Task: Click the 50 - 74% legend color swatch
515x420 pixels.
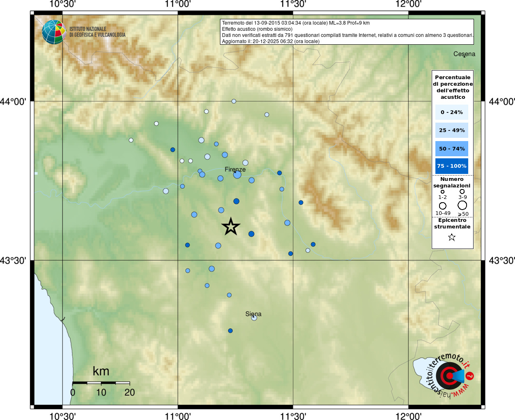Action: pyautogui.click(x=451, y=148)
